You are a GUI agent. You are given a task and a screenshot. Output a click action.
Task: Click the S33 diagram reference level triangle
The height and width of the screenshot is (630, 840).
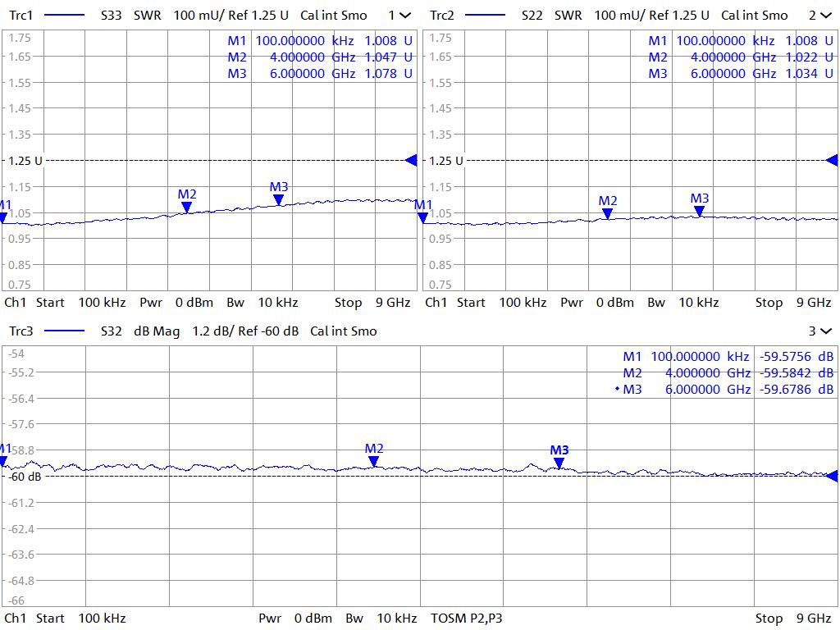(x=411, y=160)
